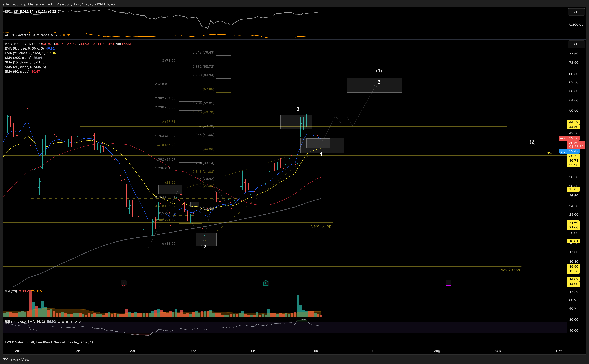Click the 120M volume axis value
Image resolution: width=589 pixels, height=364 pixels.
pos(574,291)
